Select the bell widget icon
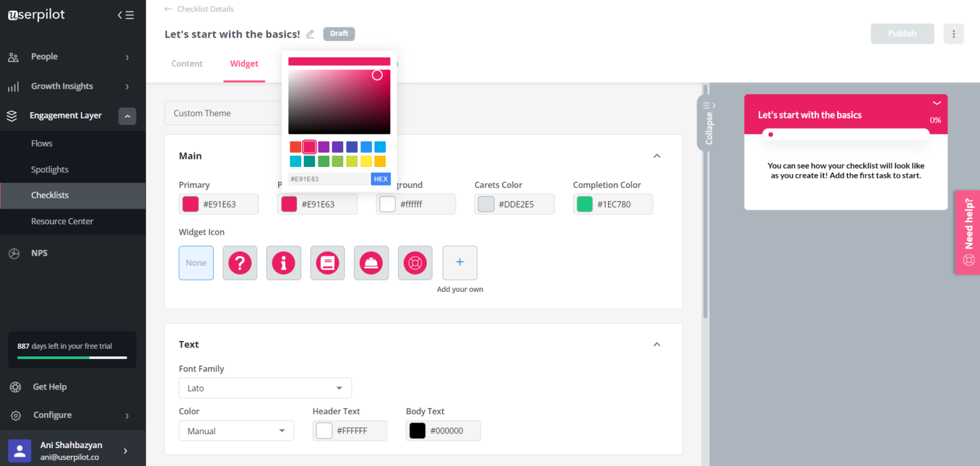The height and width of the screenshot is (466, 980). click(x=371, y=263)
